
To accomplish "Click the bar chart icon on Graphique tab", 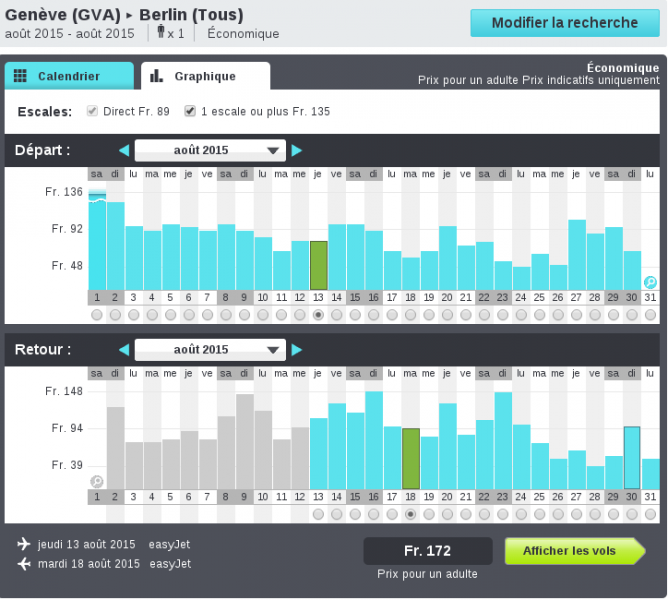I will [x=157, y=76].
